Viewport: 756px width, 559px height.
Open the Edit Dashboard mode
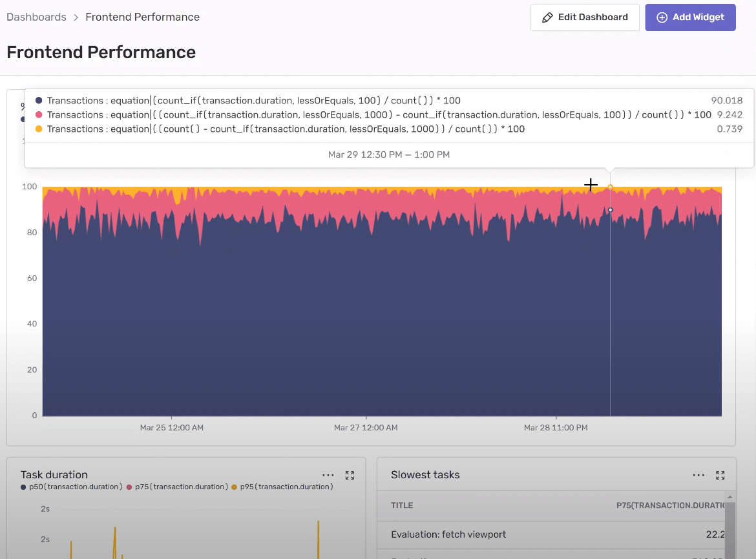click(x=585, y=17)
